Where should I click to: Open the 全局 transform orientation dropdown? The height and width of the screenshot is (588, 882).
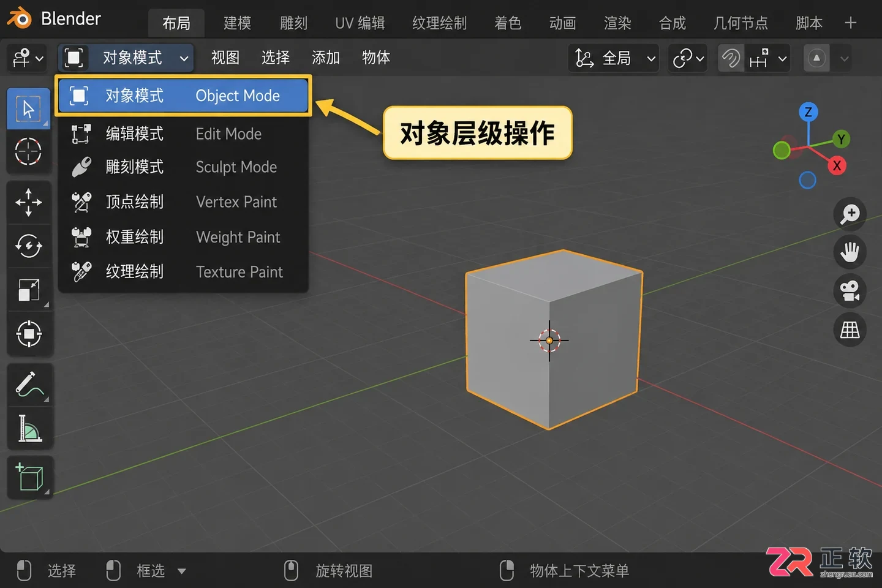[x=614, y=59]
